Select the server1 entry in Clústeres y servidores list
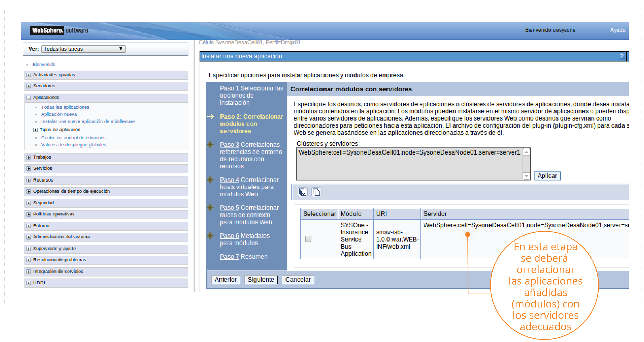This screenshot has width=644, height=342. click(x=409, y=152)
